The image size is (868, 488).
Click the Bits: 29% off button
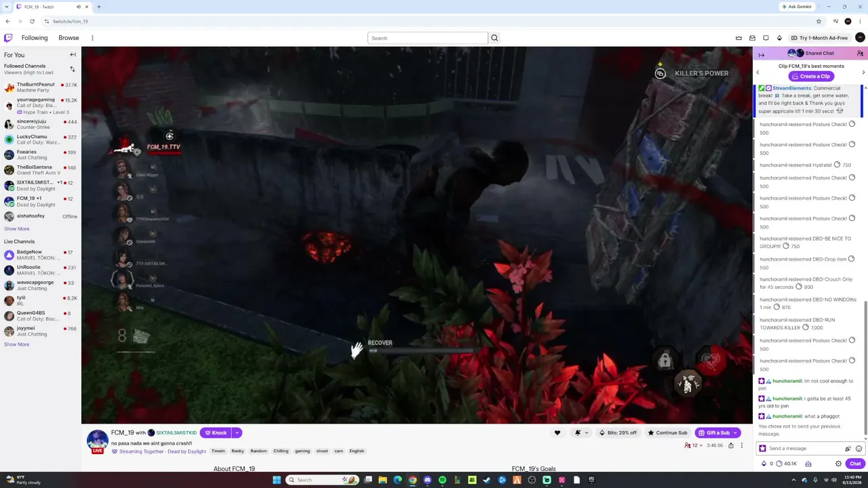coord(618,432)
